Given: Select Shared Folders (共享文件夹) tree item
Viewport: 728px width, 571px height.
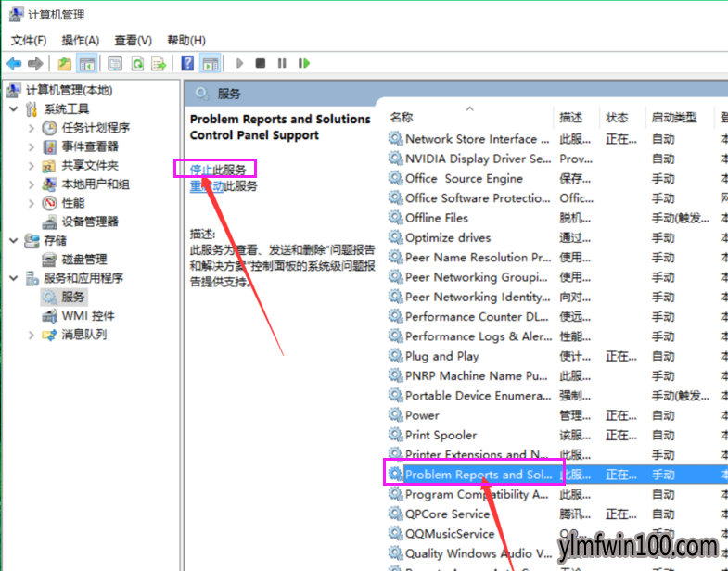Looking at the screenshot, I should pyautogui.click(x=90, y=166).
